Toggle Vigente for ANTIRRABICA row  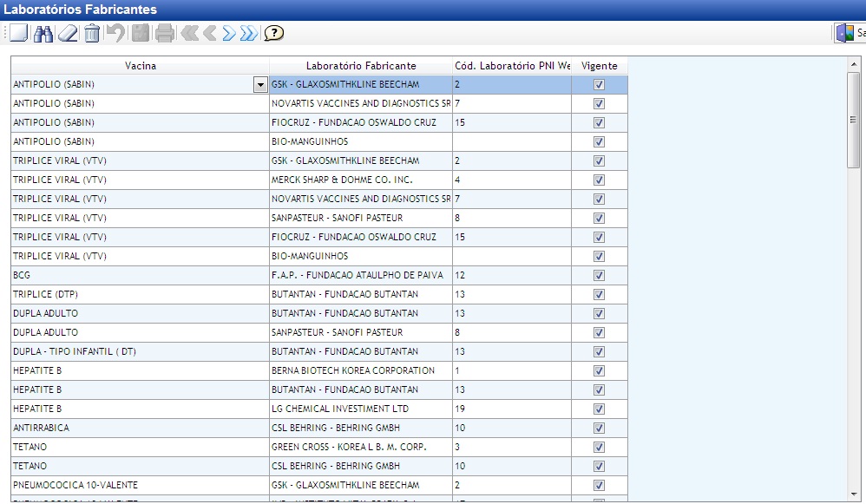[599, 428]
